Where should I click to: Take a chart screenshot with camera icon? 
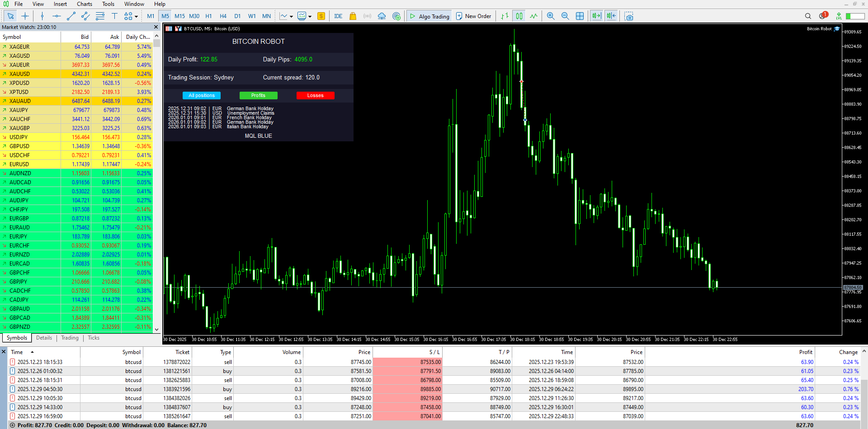[x=629, y=16]
